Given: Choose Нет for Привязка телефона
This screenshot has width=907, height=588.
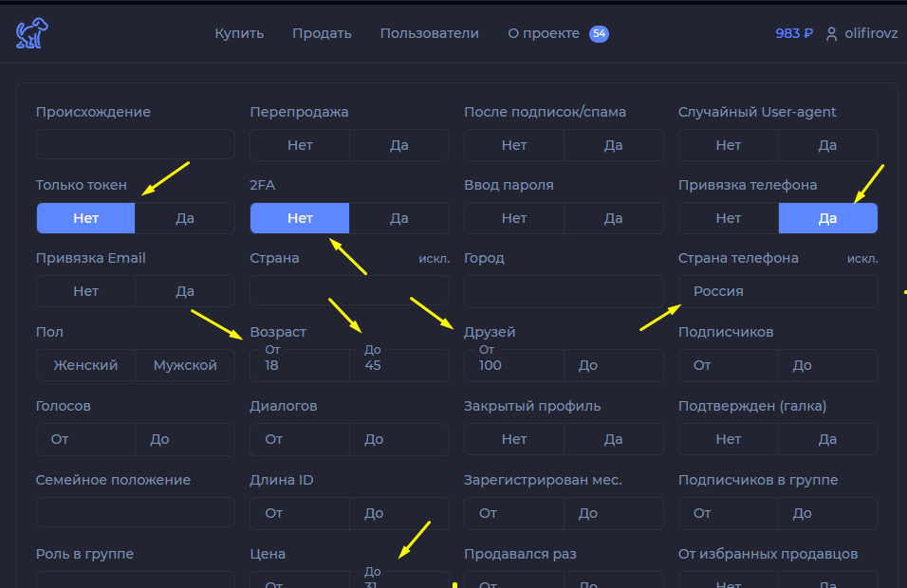Looking at the screenshot, I should [x=729, y=218].
